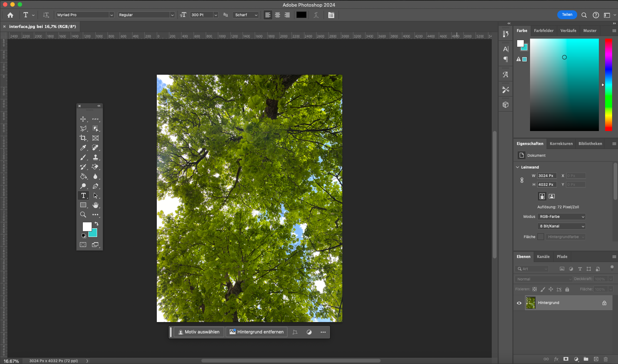Select the Object Selection tool
This screenshot has width=618, height=364.
95,128
